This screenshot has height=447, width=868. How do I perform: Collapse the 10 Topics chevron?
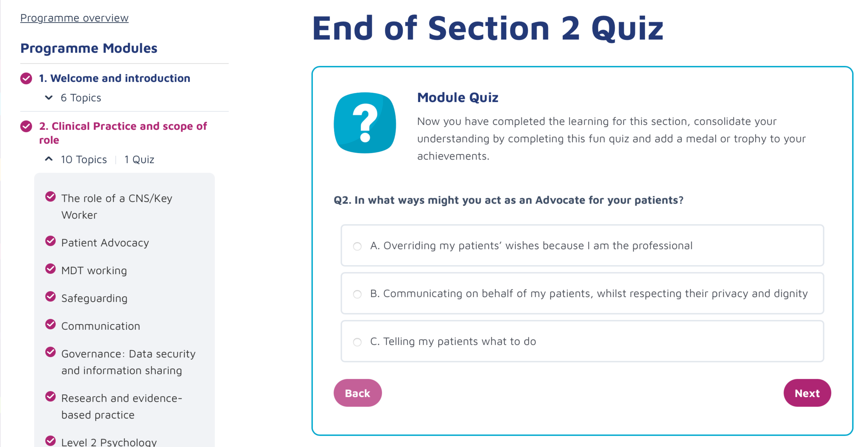tap(49, 159)
